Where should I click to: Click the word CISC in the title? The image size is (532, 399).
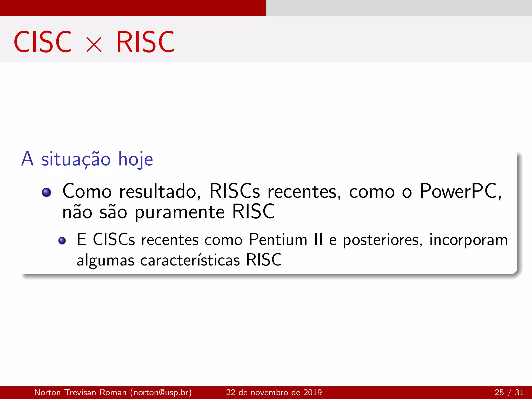(x=43, y=42)
